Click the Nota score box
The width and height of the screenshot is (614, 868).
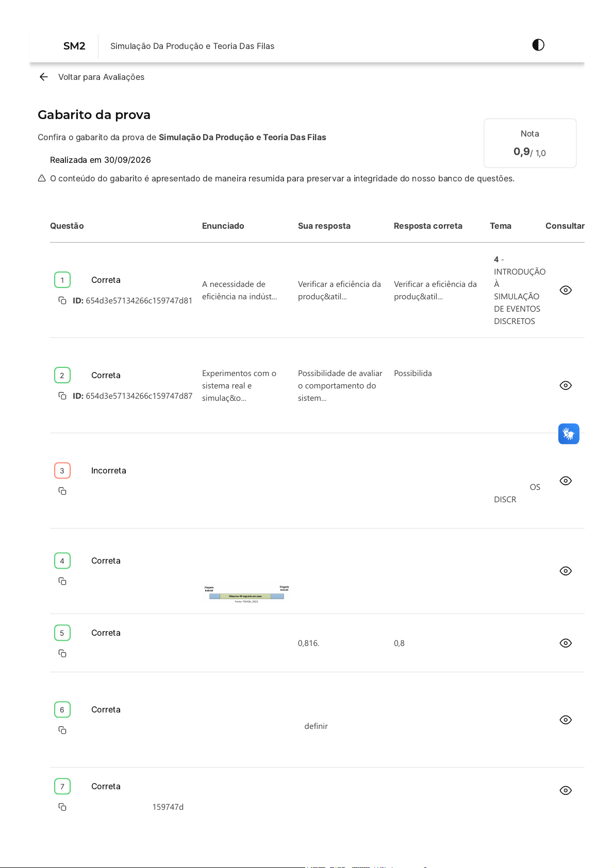pyautogui.click(x=530, y=143)
